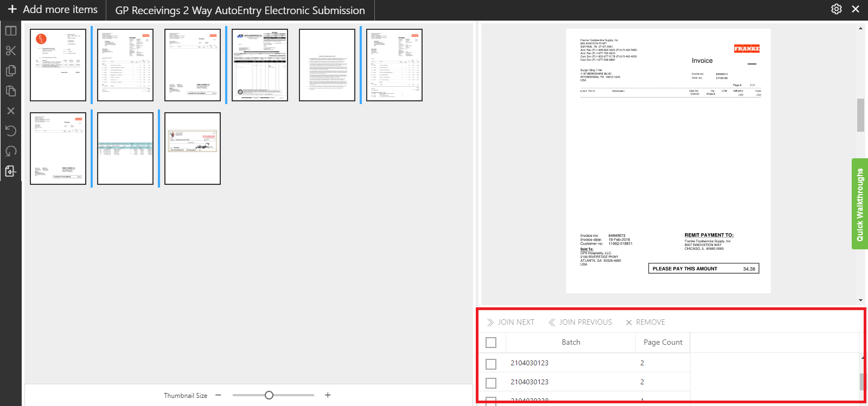Click the redo arrow icon
The width and height of the screenshot is (868, 406).
click(11, 151)
